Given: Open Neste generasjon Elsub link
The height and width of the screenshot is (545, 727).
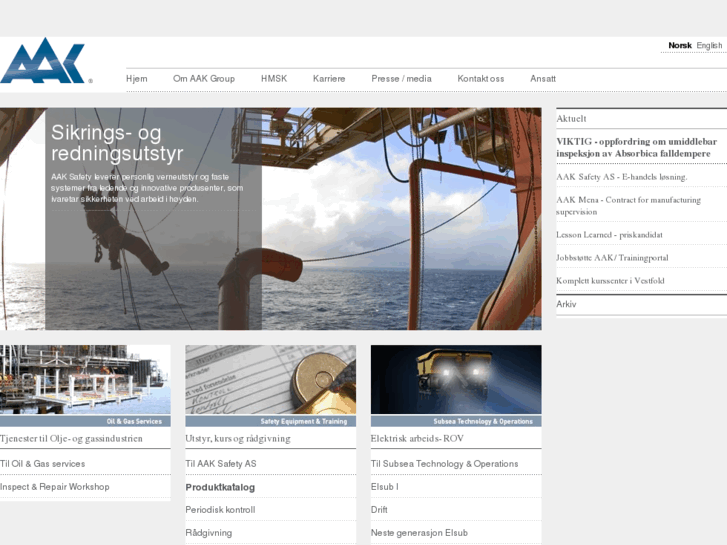Looking at the screenshot, I should pos(419,533).
